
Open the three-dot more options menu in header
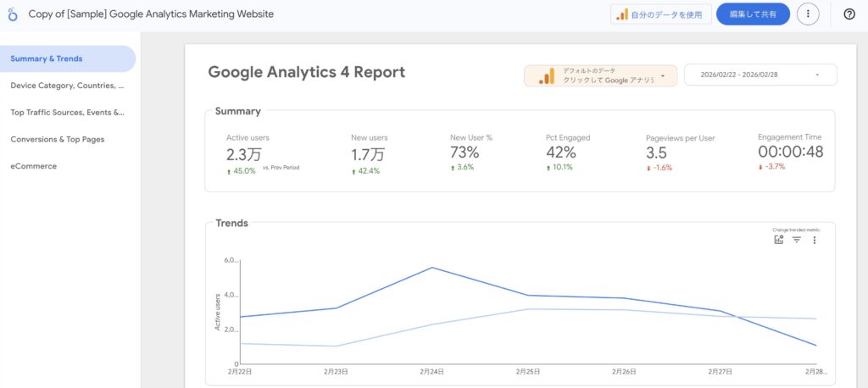808,14
